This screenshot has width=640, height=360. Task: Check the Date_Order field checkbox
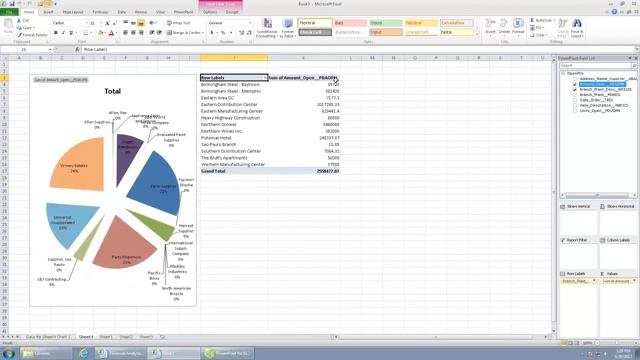pyautogui.click(x=575, y=100)
